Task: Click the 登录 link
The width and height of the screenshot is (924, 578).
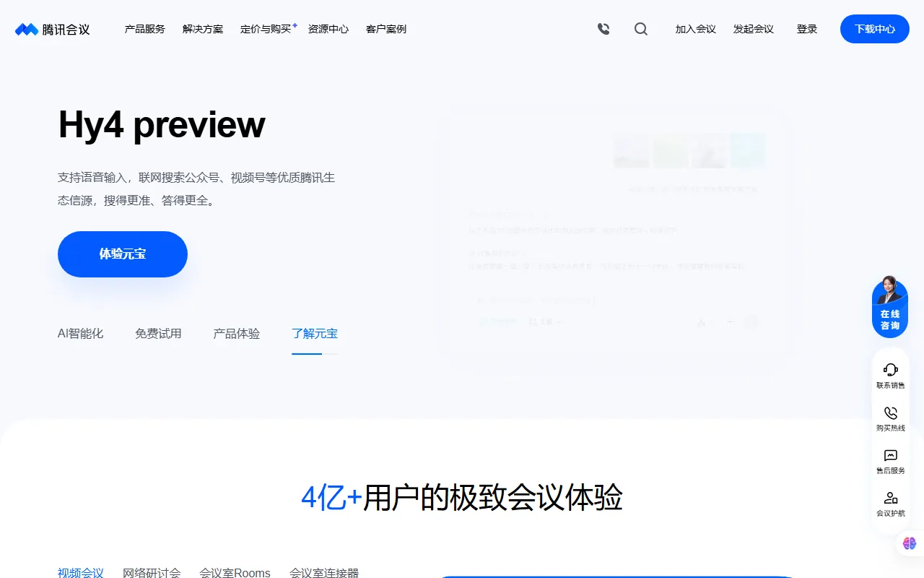Action: click(807, 29)
